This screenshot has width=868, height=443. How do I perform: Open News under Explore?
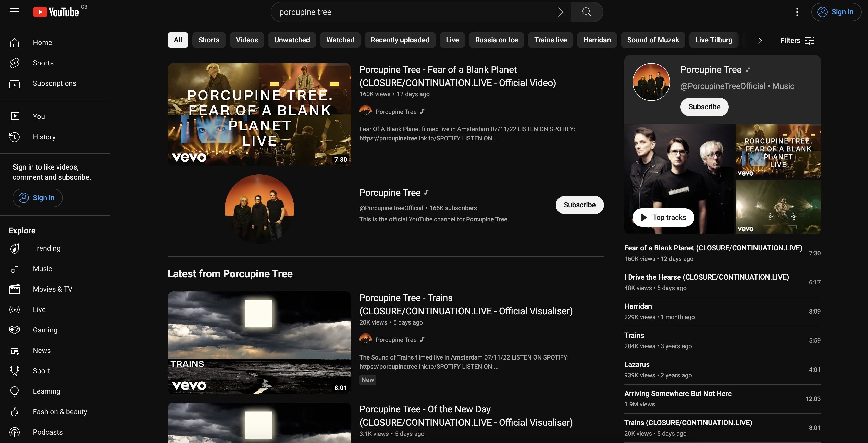55,350
